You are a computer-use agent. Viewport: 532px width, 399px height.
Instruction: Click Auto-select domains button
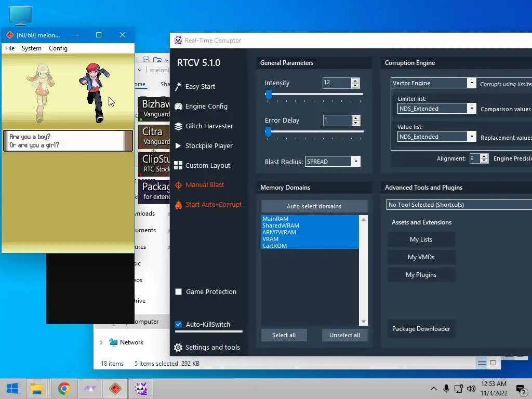[x=314, y=206]
